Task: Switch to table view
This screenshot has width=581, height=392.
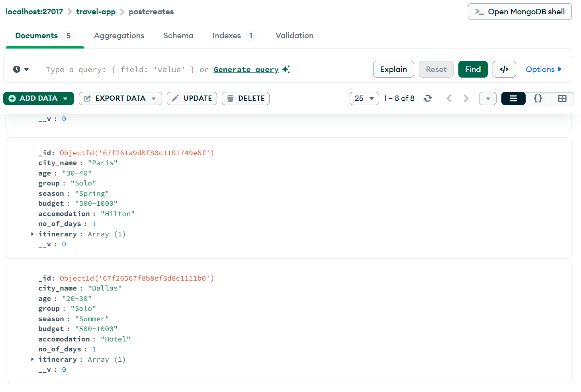Action: (562, 98)
